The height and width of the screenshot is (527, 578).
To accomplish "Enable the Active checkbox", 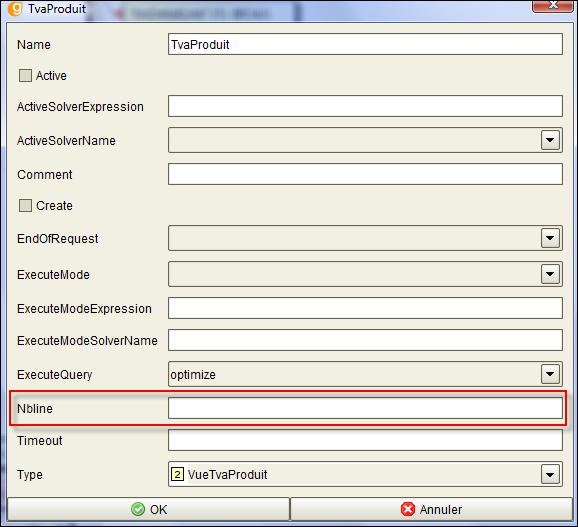I will (x=25, y=76).
